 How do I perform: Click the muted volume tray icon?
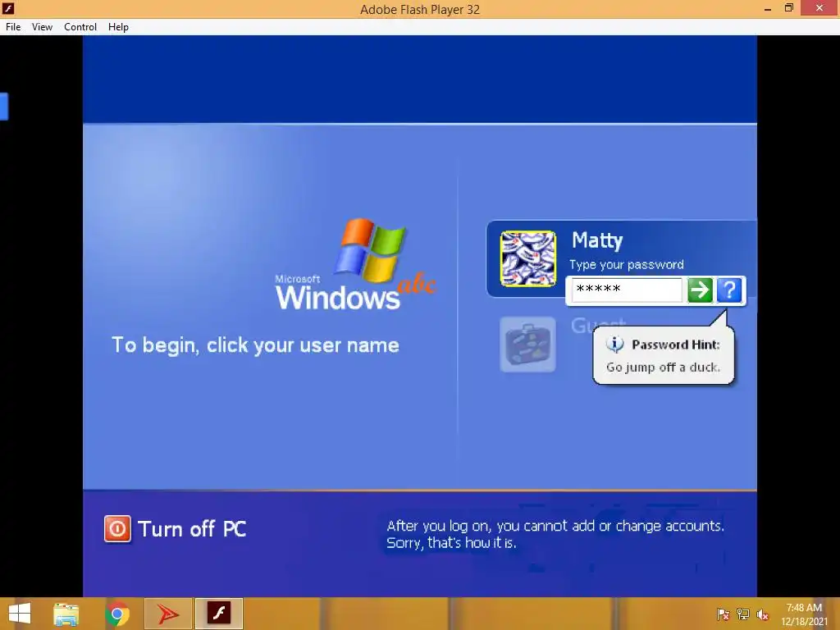coord(763,614)
